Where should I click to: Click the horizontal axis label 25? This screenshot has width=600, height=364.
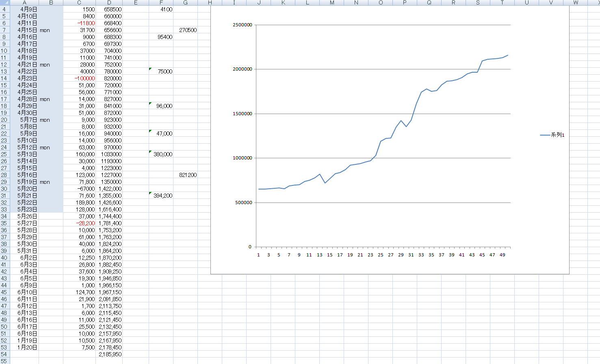pyautogui.click(x=380, y=255)
